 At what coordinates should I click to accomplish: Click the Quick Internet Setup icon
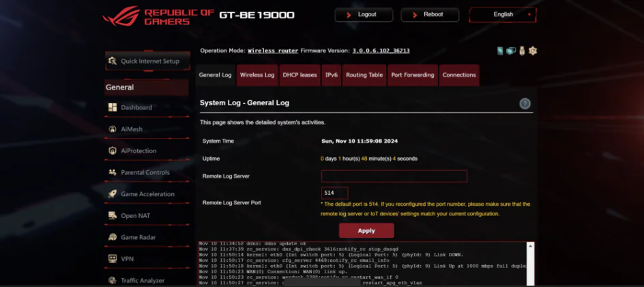pyautogui.click(x=112, y=61)
